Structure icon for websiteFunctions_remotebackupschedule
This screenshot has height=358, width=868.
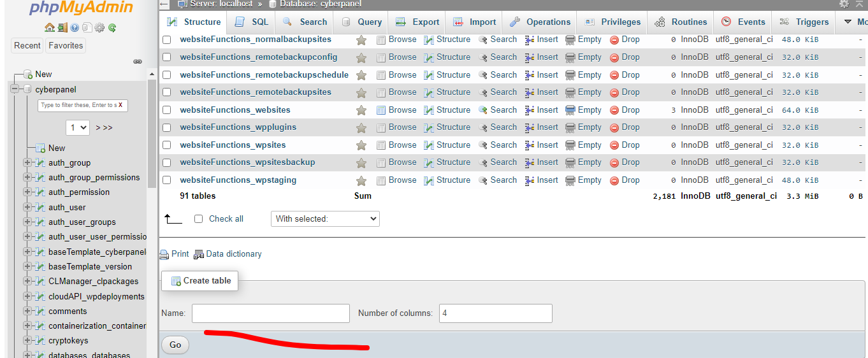tap(430, 75)
